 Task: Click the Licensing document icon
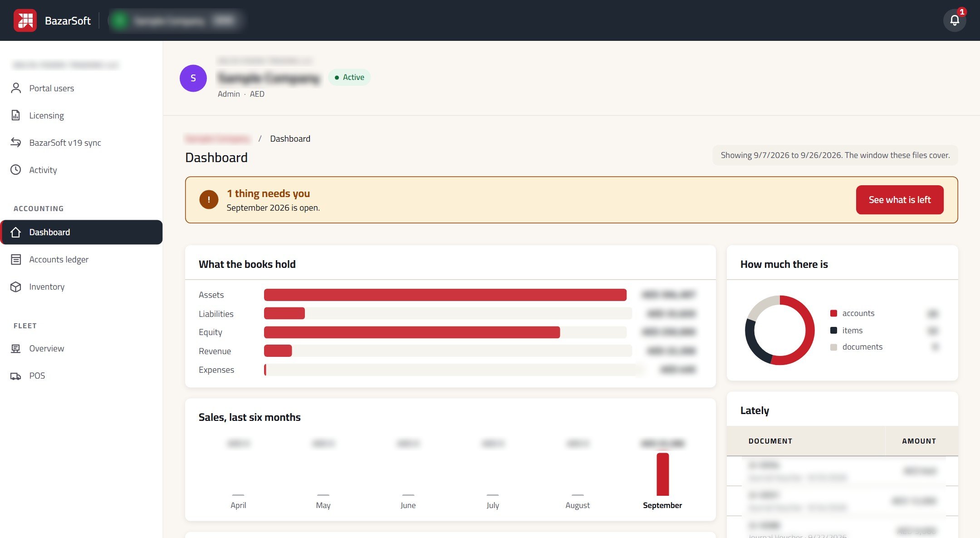[x=16, y=115]
